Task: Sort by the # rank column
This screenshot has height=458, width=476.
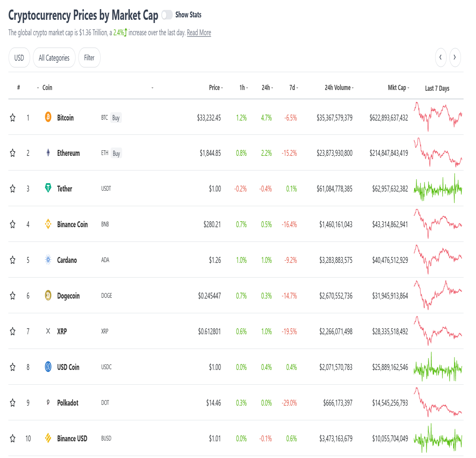Action: [19, 88]
